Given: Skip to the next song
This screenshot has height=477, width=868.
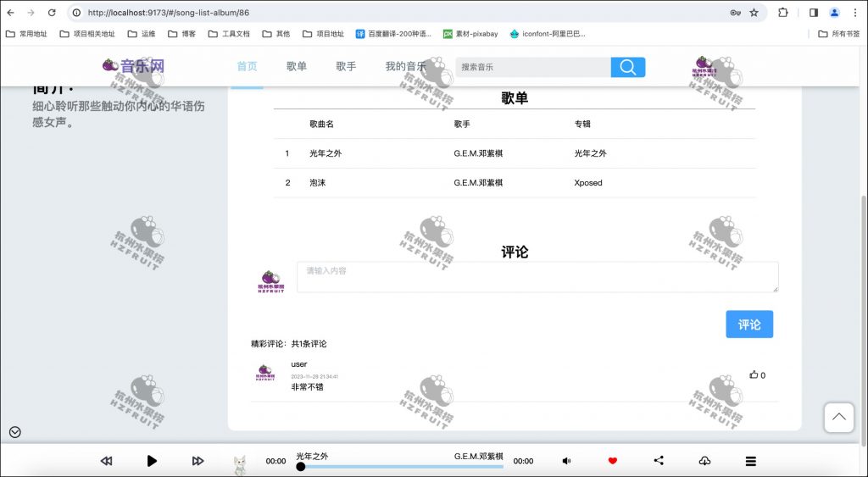Looking at the screenshot, I should point(198,460).
